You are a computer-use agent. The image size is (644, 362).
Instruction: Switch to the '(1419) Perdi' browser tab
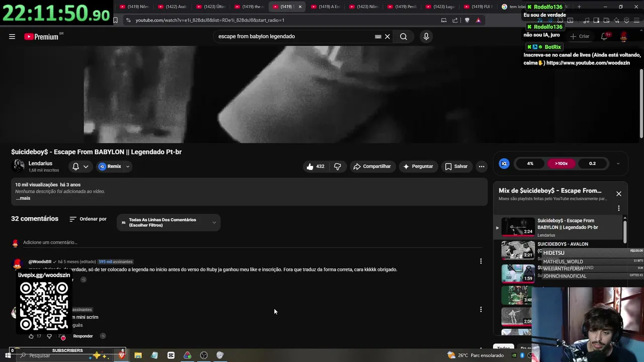[401, 7]
